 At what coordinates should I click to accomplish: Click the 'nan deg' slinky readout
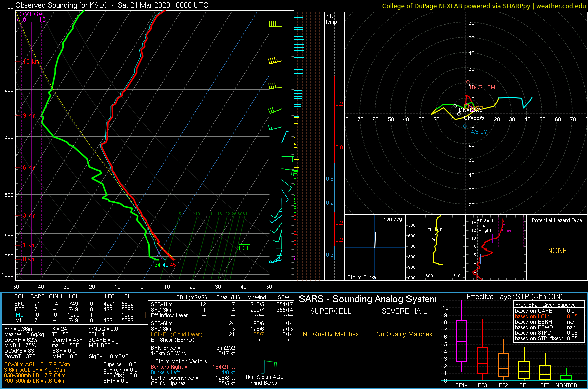[x=392, y=219]
